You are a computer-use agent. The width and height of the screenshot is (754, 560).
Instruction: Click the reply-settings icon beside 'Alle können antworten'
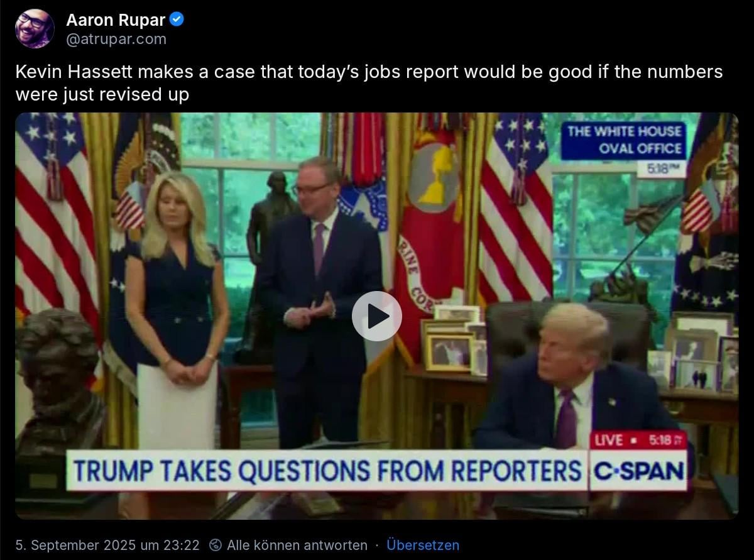[216, 545]
